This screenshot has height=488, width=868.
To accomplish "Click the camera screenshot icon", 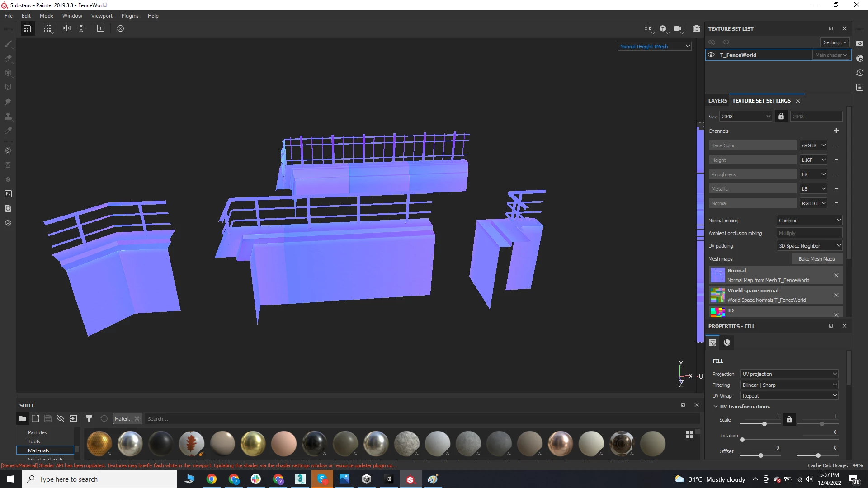I will click(x=696, y=28).
